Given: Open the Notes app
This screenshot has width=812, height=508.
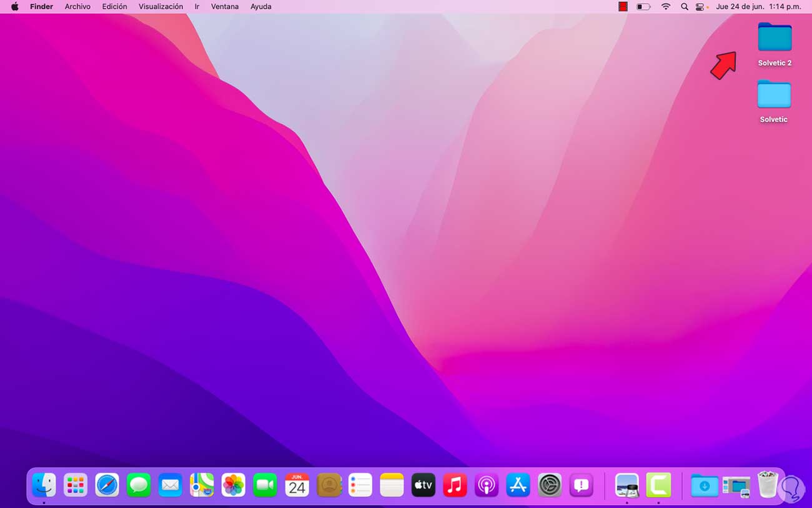Looking at the screenshot, I should (392, 485).
